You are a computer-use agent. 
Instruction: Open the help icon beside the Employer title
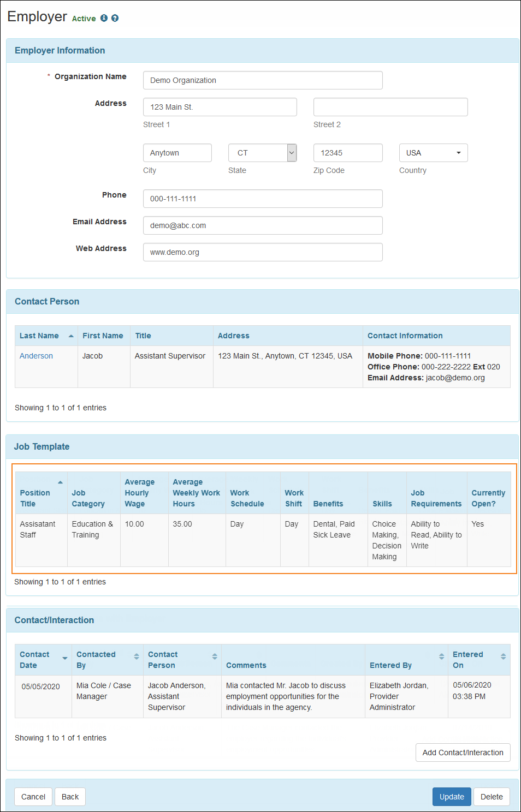point(115,18)
